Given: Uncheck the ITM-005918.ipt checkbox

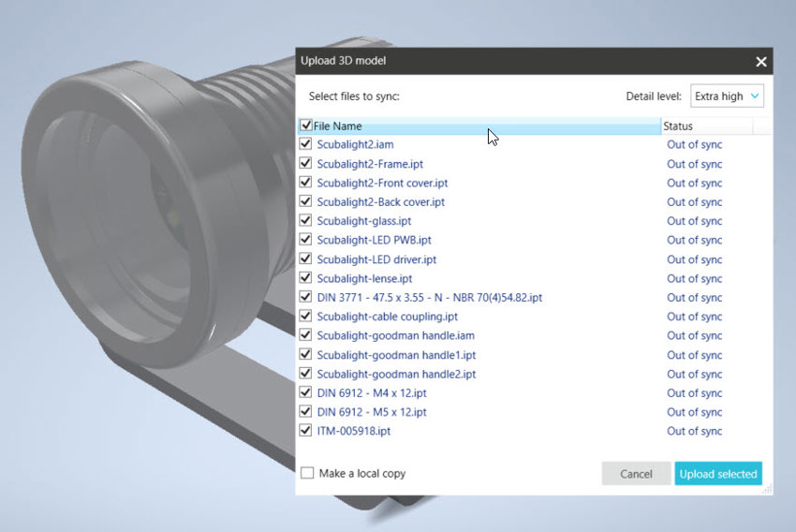Looking at the screenshot, I should (x=305, y=430).
